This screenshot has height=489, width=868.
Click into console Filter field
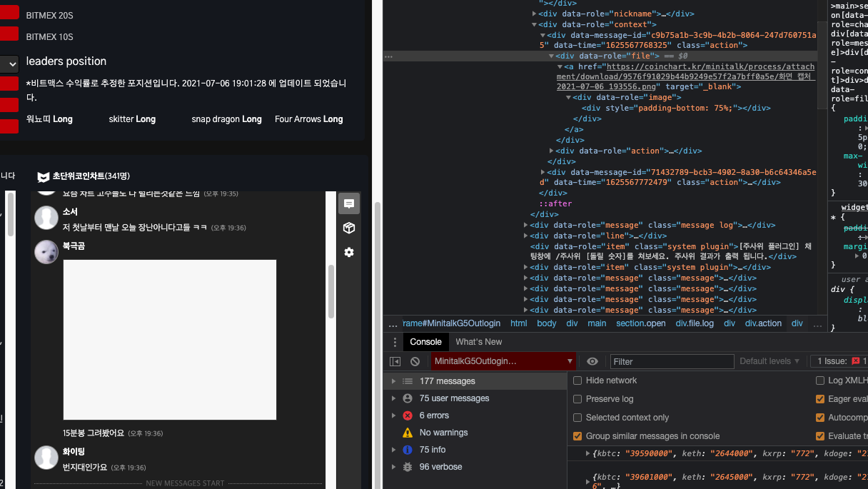672,361
